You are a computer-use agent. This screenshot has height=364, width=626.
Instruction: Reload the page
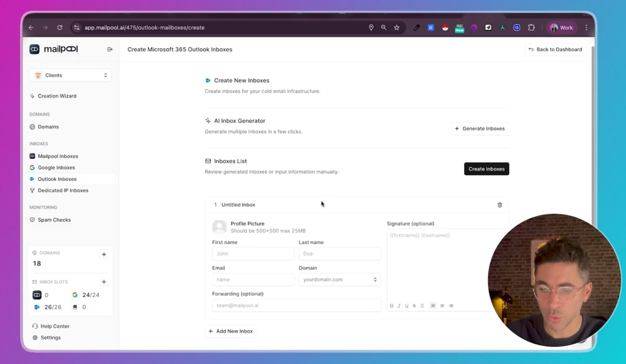59,27
